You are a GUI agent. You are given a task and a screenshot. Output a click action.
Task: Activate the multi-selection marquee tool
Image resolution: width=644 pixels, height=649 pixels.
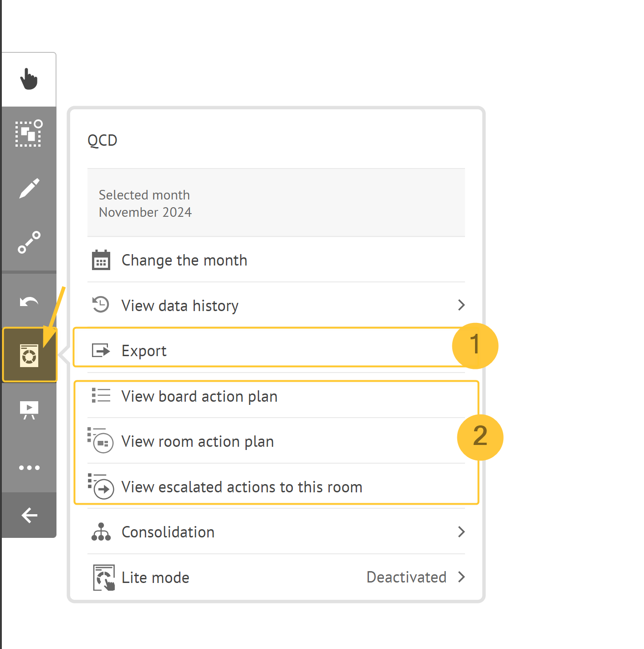(x=29, y=133)
